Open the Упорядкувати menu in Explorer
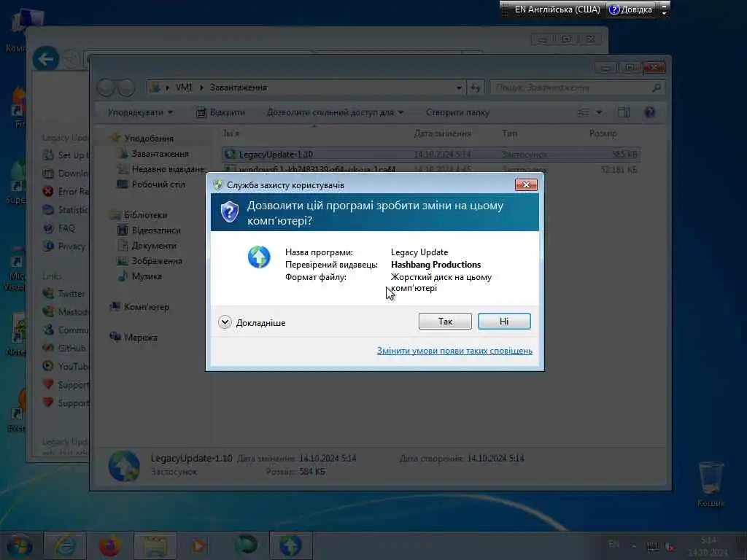This screenshot has height=560, width=747. pos(140,112)
